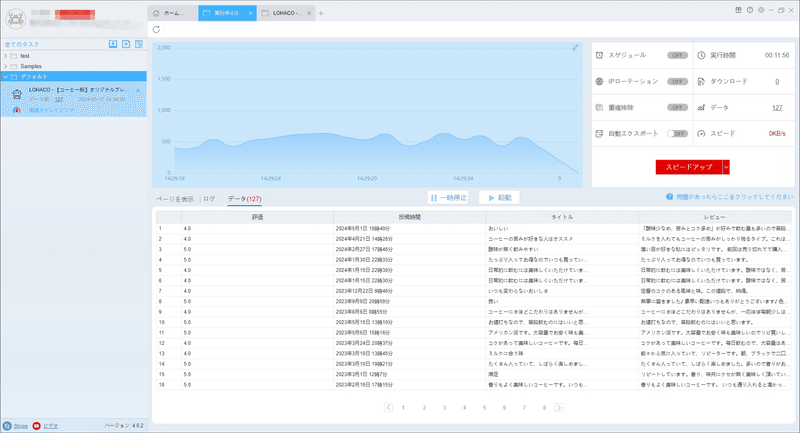Image resolution: width=800 pixels, height=433 pixels.
Task: Click the third icon beside 全てのタスク
Action: (139, 44)
